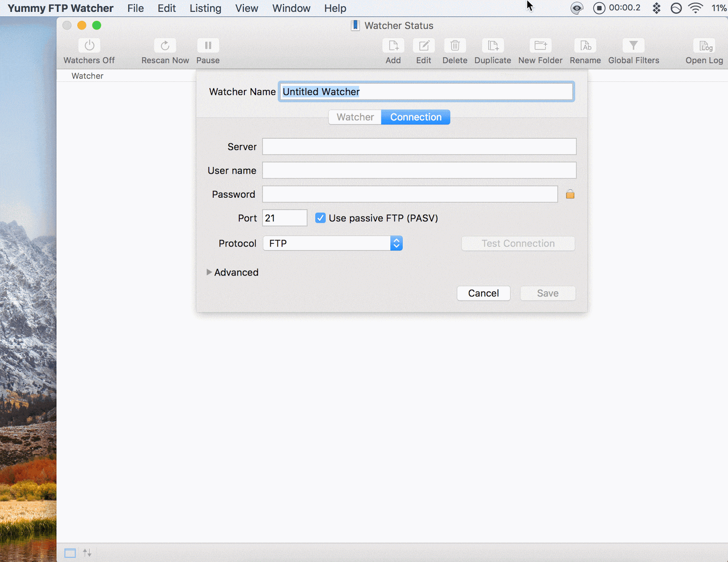Viewport: 728px width, 562px height.
Task: Delete watcher using trash icon
Action: (x=455, y=45)
